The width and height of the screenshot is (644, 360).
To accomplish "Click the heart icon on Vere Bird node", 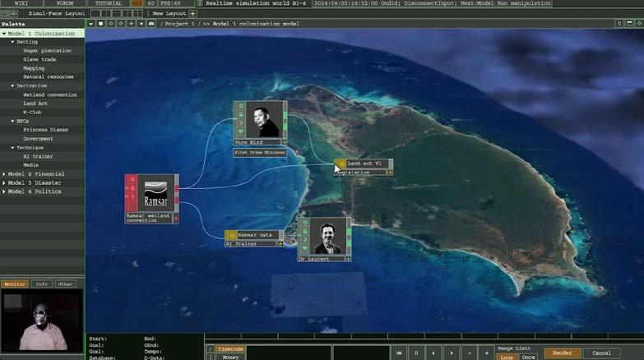I will click(x=239, y=130).
